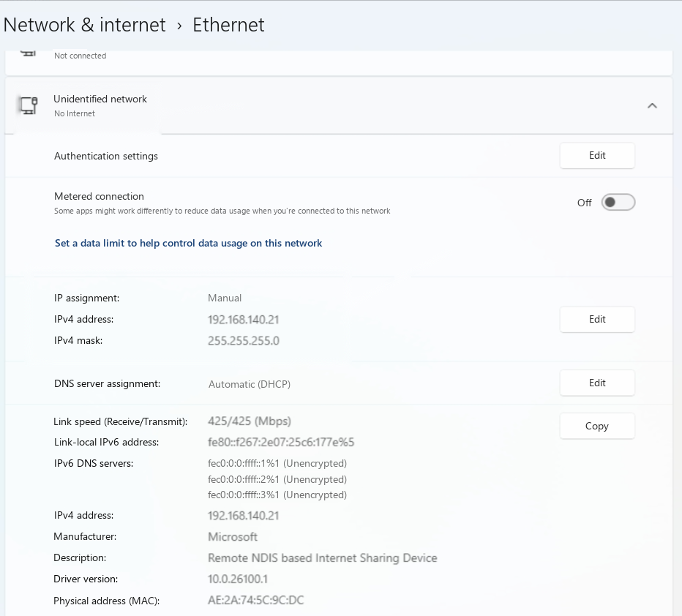The height and width of the screenshot is (616, 682).
Task: Select the 255.255.255.0 mask value
Action: click(x=244, y=341)
